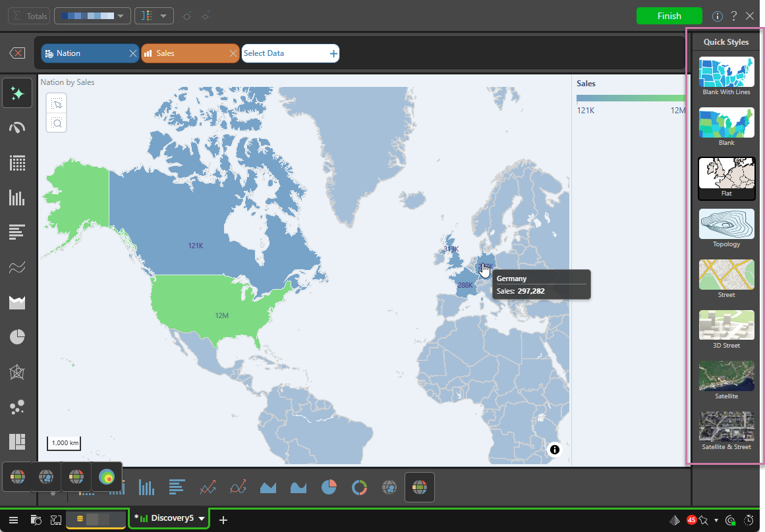This screenshot has width=765, height=532.
Task: Activate the map zoom selection tool
Action: coord(57,122)
